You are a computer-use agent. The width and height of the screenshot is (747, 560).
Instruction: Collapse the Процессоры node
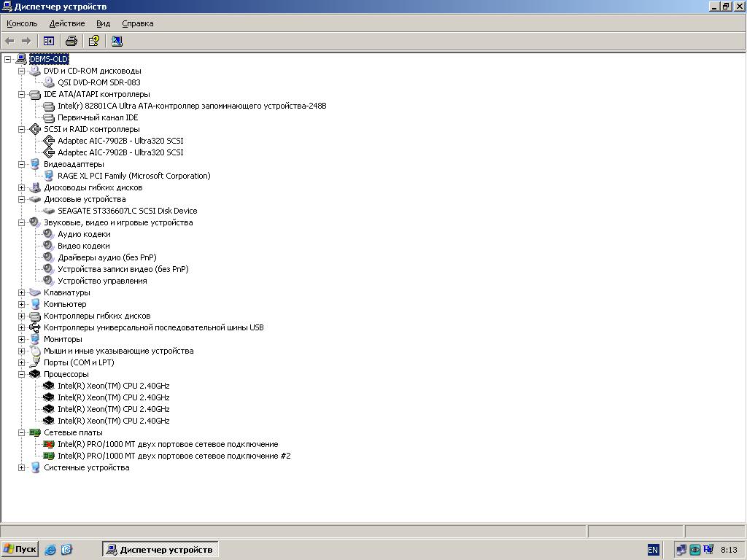click(x=21, y=374)
